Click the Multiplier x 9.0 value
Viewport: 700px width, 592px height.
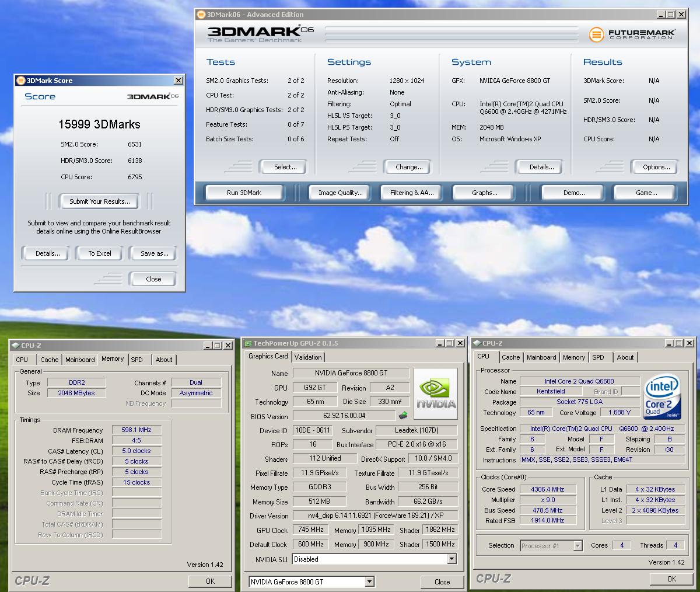(548, 500)
